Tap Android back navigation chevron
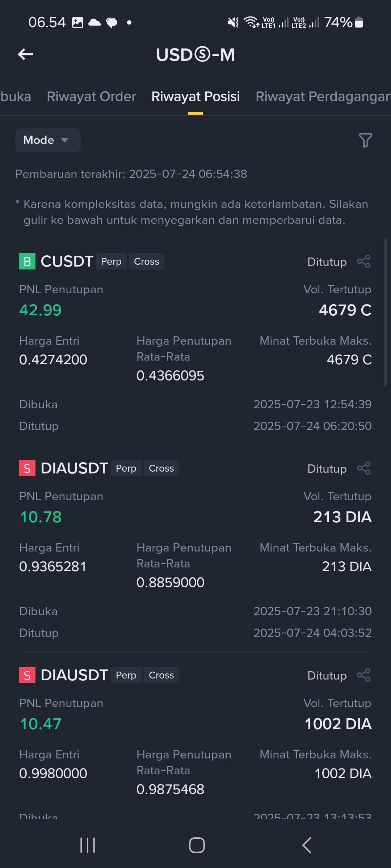 tap(307, 845)
